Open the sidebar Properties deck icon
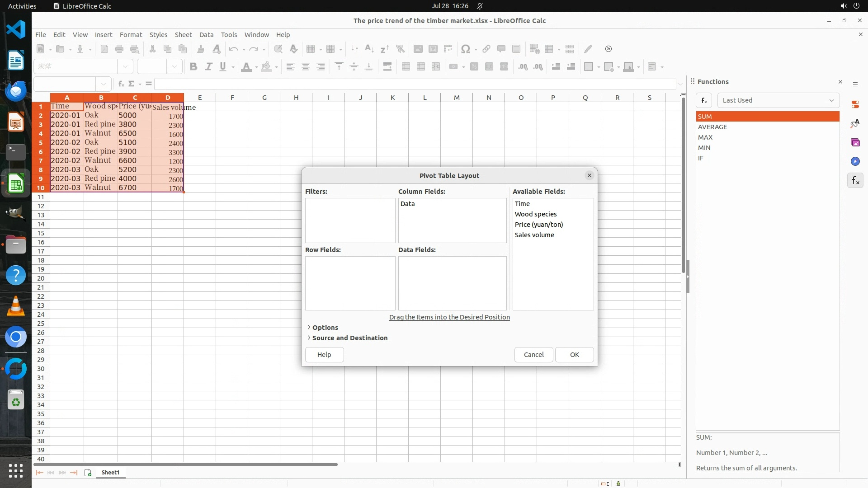The image size is (868, 488). point(855,104)
